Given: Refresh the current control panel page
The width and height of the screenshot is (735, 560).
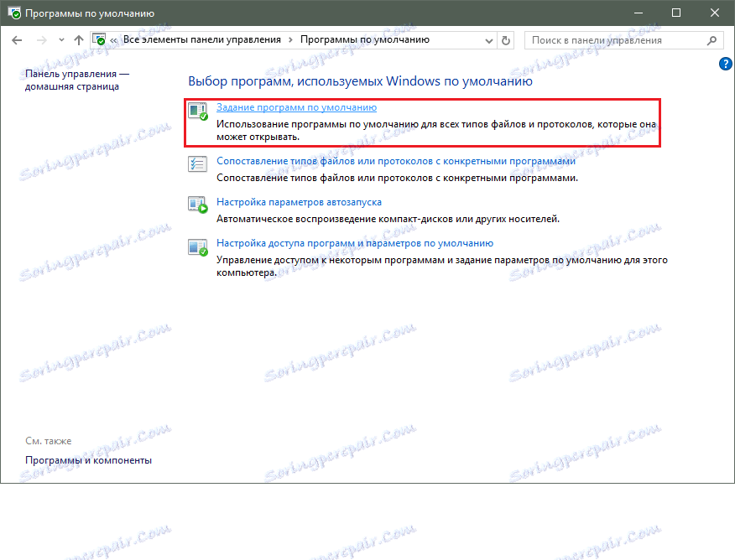Looking at the screenshot, I should click(506, 41).
